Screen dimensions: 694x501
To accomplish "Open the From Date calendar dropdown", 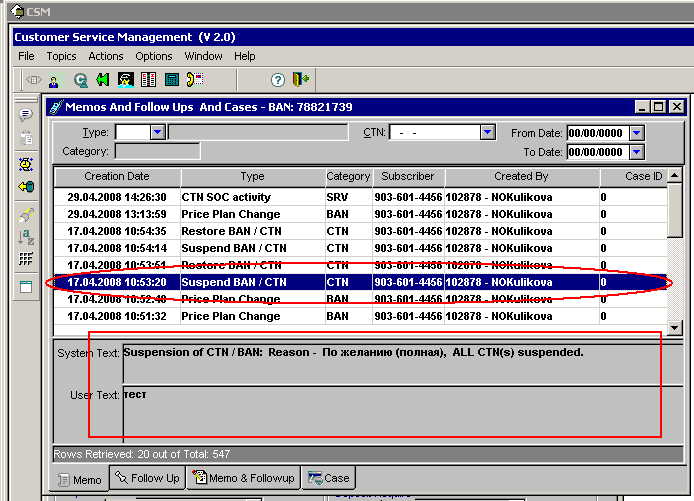I will [636, 133].
